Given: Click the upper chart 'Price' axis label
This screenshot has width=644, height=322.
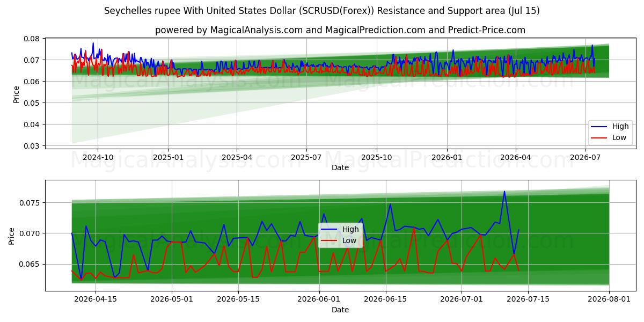Looking at the screenshot, I should pyautogui.click(x=16, y=94).
